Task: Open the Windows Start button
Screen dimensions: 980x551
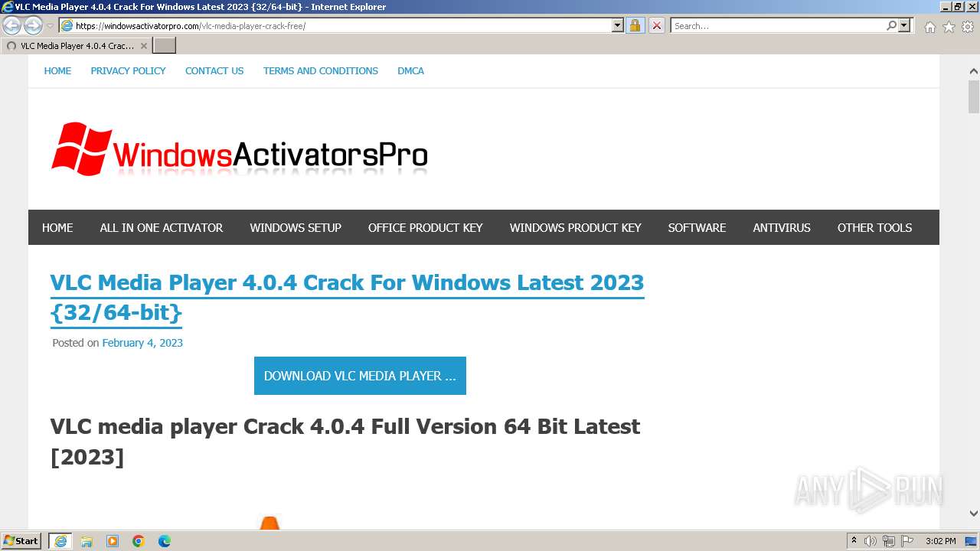Action: pos(21,541)
